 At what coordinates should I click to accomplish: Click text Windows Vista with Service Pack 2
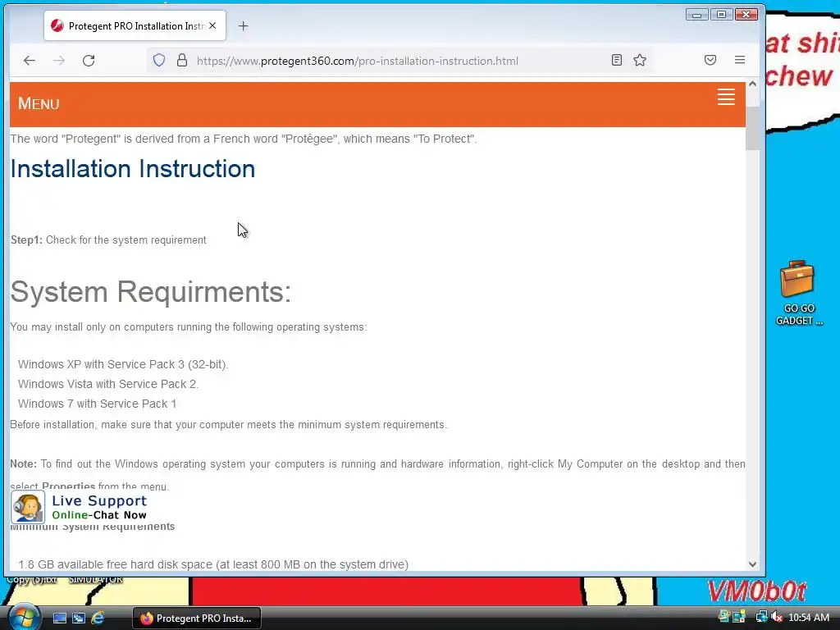click(x=108, y=384)
